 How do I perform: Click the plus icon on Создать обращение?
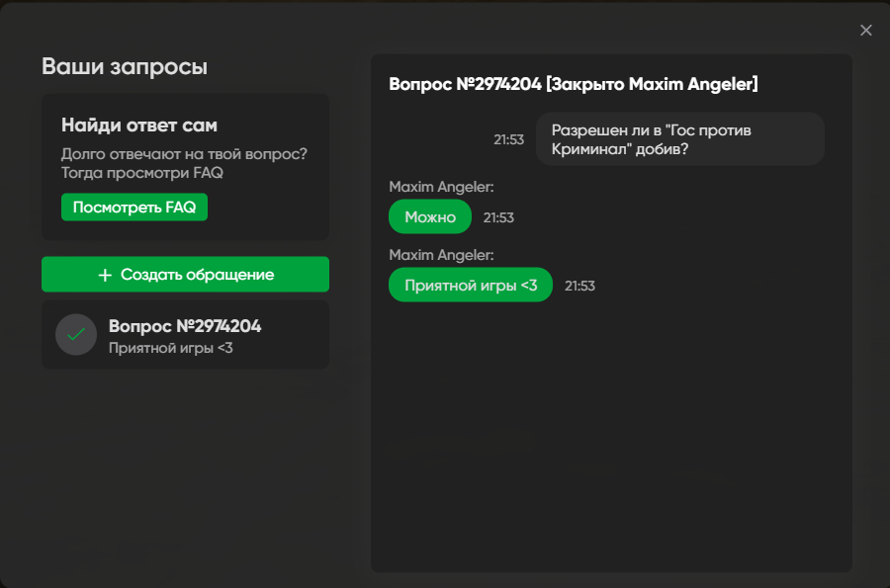(x=105, y=275)
